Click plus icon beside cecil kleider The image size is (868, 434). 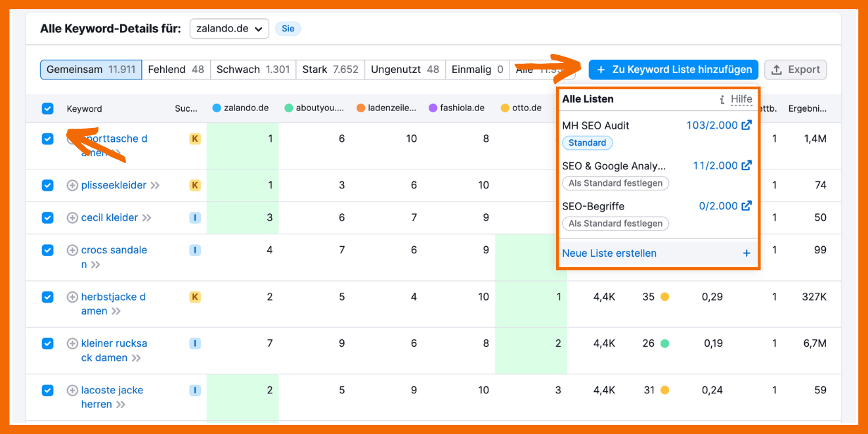[73, 218]
